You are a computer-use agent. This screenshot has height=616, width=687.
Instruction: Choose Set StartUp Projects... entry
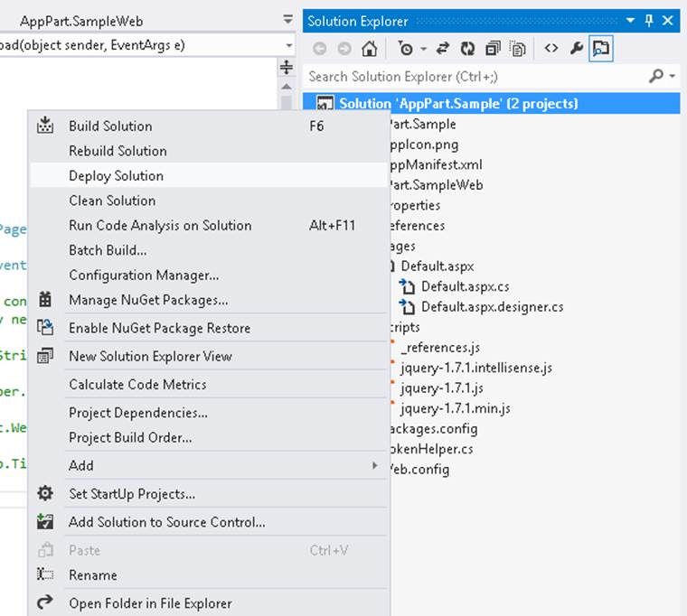pyautogui.click(x=132, y=494)
